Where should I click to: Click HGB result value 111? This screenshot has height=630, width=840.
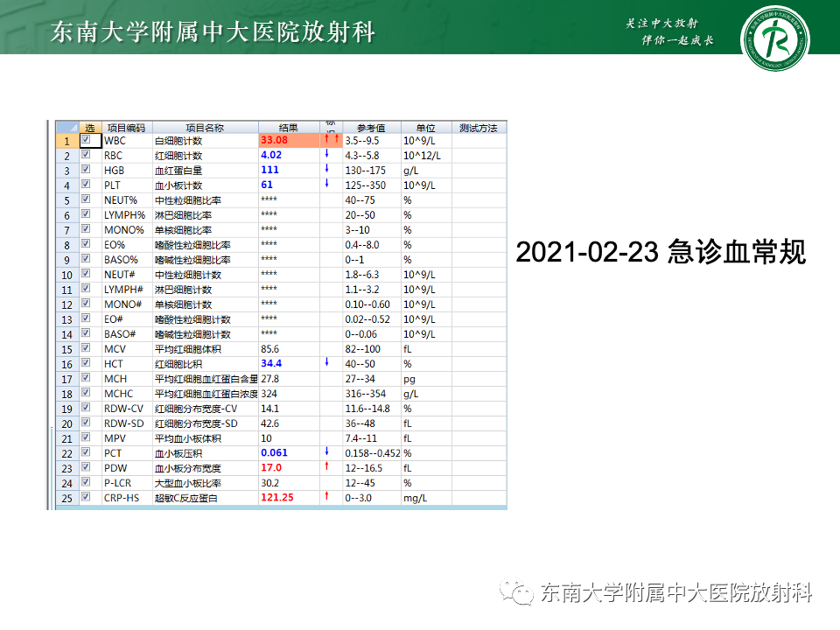coord(270,170)
